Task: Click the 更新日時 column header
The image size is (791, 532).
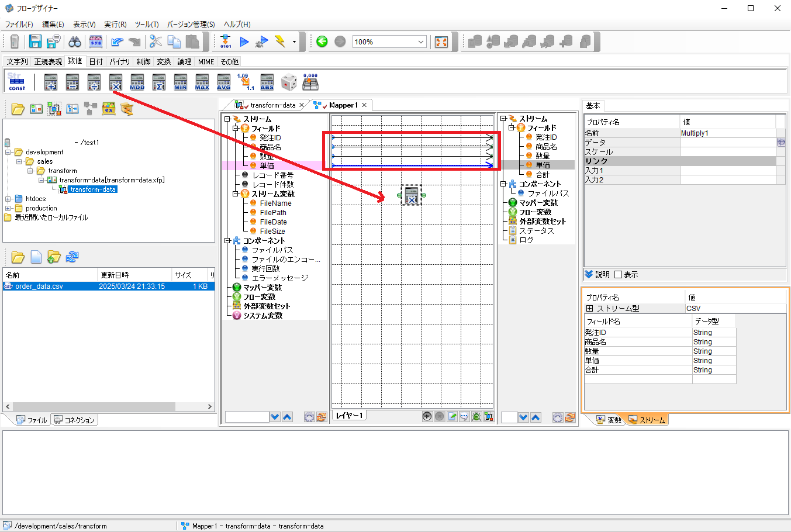Action: coord(134,275)
